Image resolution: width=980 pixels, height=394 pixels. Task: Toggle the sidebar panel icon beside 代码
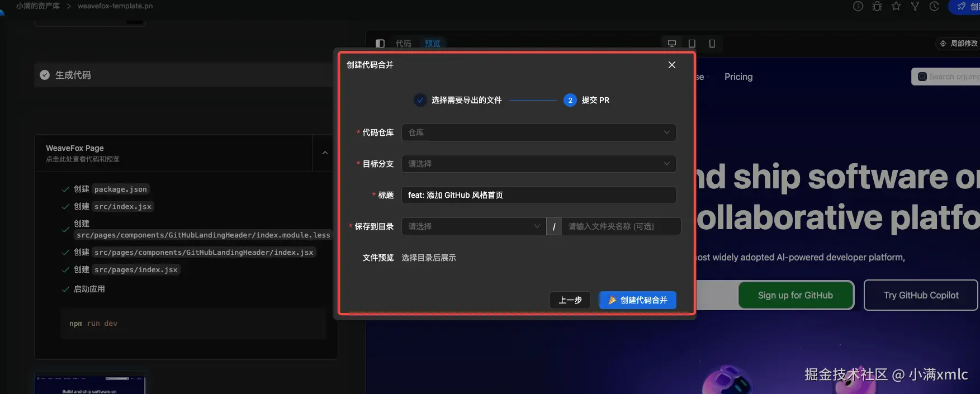pyautogui.click(x=380, y=43)
